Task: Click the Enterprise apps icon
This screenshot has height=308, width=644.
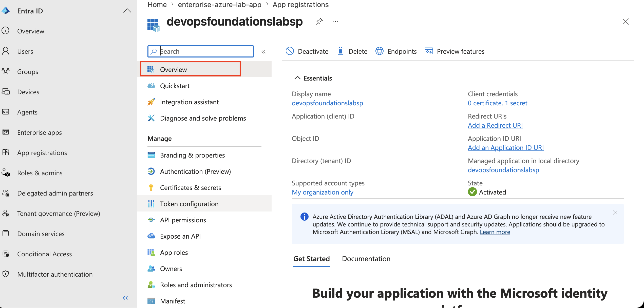Action: tap(6, 132)
